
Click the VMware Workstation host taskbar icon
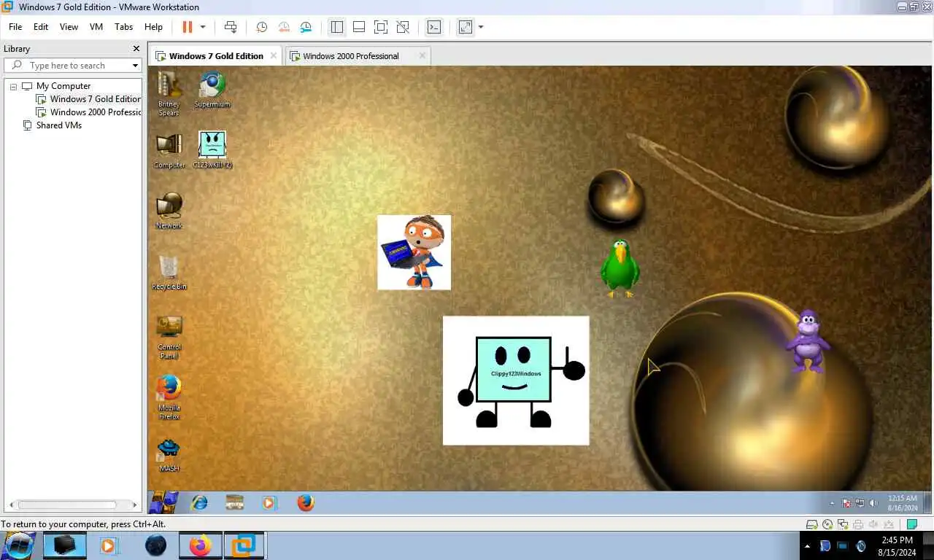pyautogui.click(x=243, y=545)
